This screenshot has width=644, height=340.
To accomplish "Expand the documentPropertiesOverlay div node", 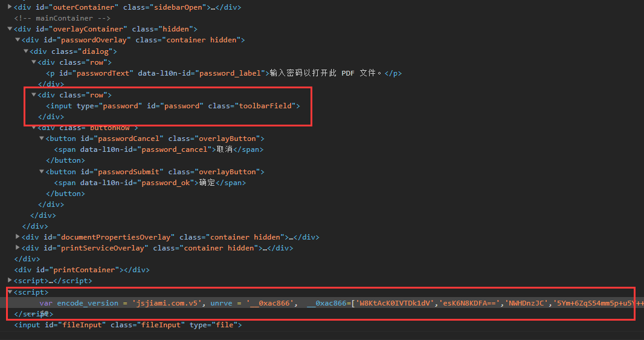I will (18, 237).
